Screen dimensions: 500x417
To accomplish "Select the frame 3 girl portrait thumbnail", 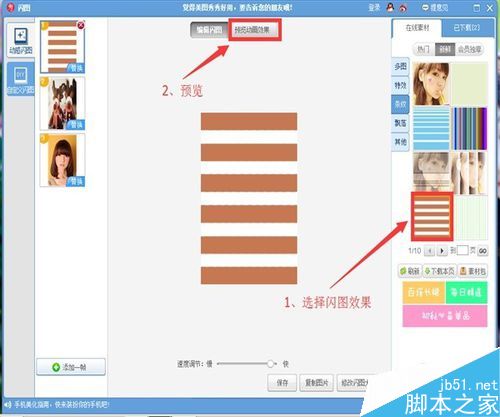I will 62,160.
